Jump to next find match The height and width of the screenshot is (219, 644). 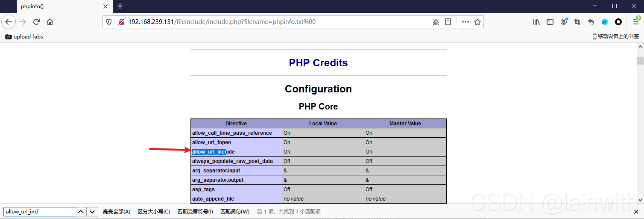(92, 212)
